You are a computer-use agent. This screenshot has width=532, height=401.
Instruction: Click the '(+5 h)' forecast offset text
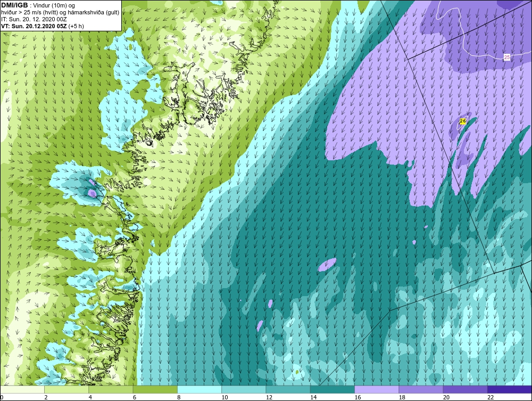(x=76, y=26)
